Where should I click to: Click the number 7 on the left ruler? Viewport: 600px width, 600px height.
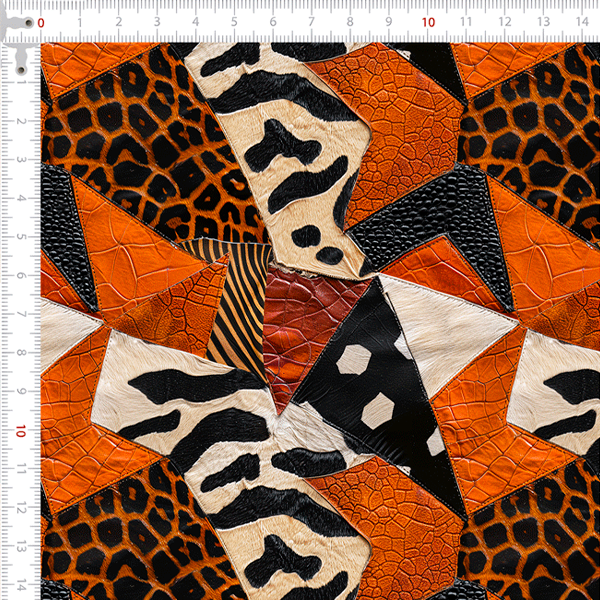point(21,314)
